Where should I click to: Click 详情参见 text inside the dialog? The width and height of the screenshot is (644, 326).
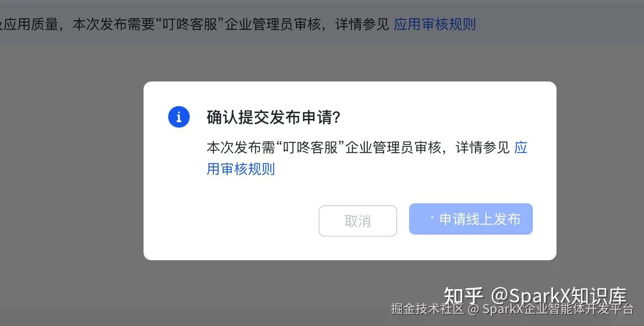pos(483,147)
